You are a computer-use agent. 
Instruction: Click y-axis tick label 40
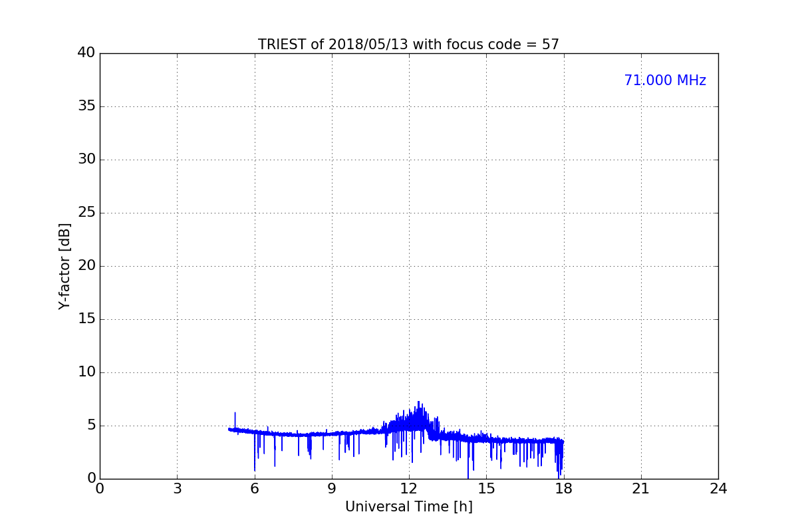pos(86,53)
